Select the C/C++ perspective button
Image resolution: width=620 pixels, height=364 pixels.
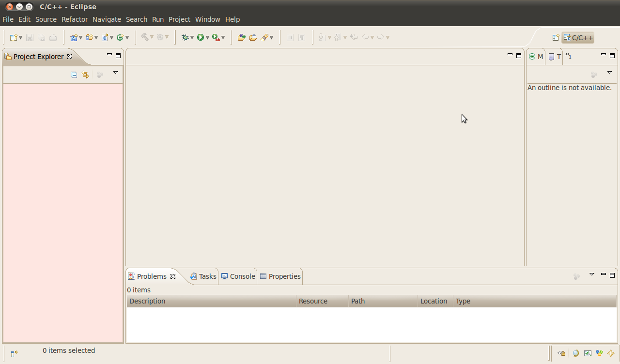click(x=578, y=38)
